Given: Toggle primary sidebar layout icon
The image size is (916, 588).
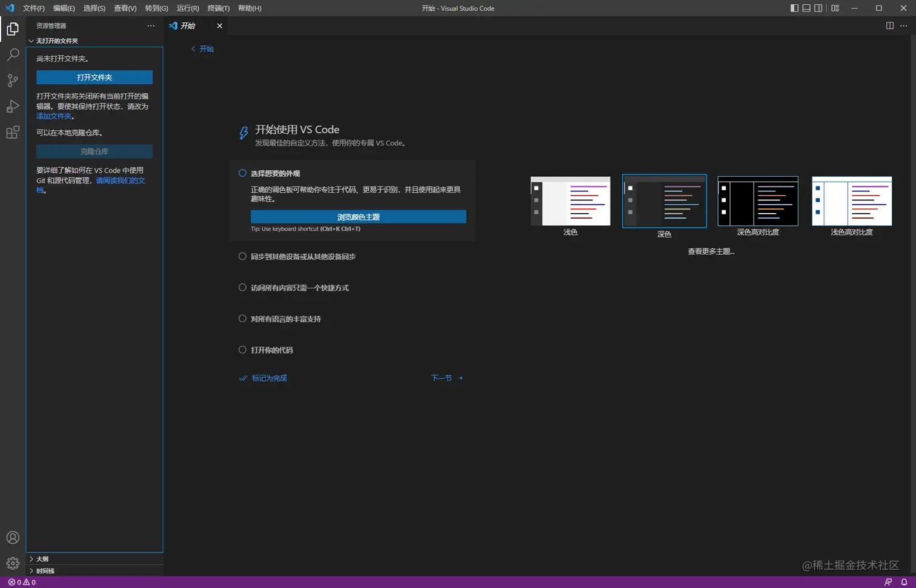Looking at the screenshot, I should click(x=794, y=8).
